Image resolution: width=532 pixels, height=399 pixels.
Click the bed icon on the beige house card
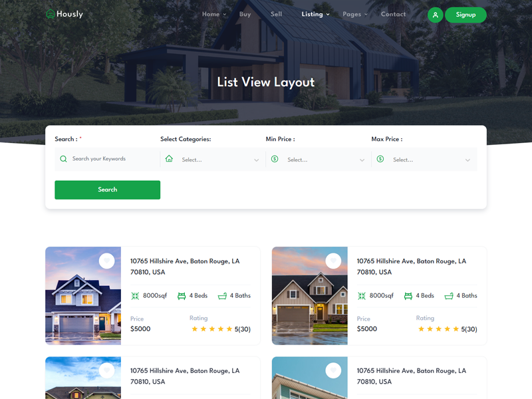pos(408,296)
